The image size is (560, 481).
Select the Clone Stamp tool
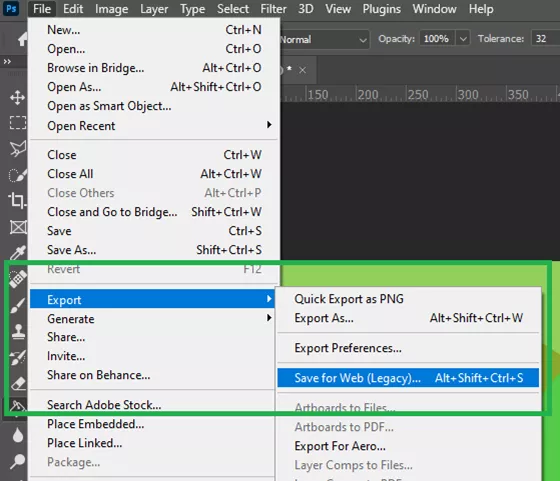[18, 331]
